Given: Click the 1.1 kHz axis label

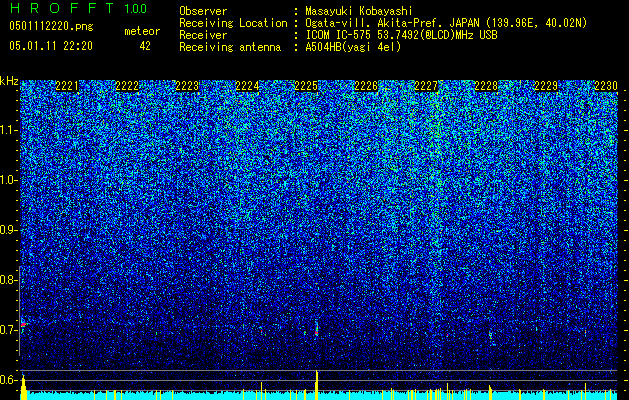Looking at the screenshot, I should coord(8,130).
